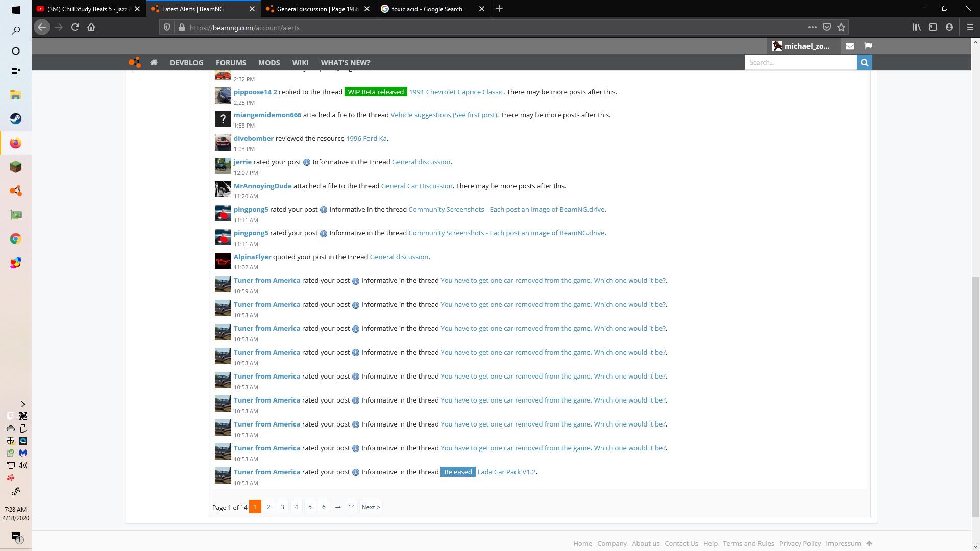
Task: Close the Latest Alerts BeamNG tab
Action: pos(252,9)
